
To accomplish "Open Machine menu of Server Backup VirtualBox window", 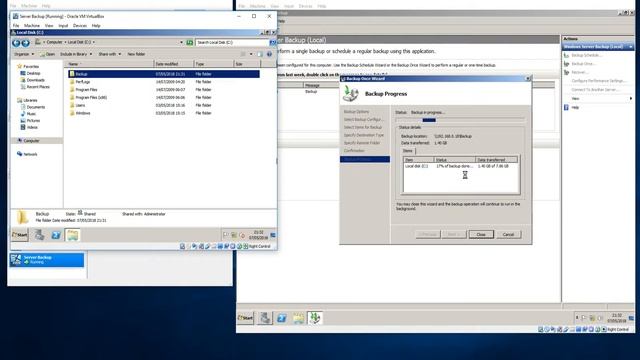I will (x=32, y=25).
